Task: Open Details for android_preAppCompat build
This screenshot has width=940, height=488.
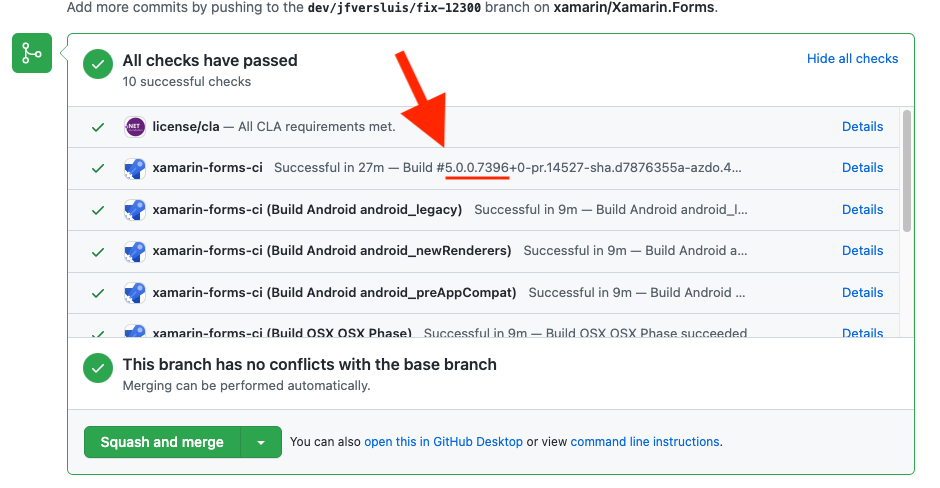Action: 862,293
